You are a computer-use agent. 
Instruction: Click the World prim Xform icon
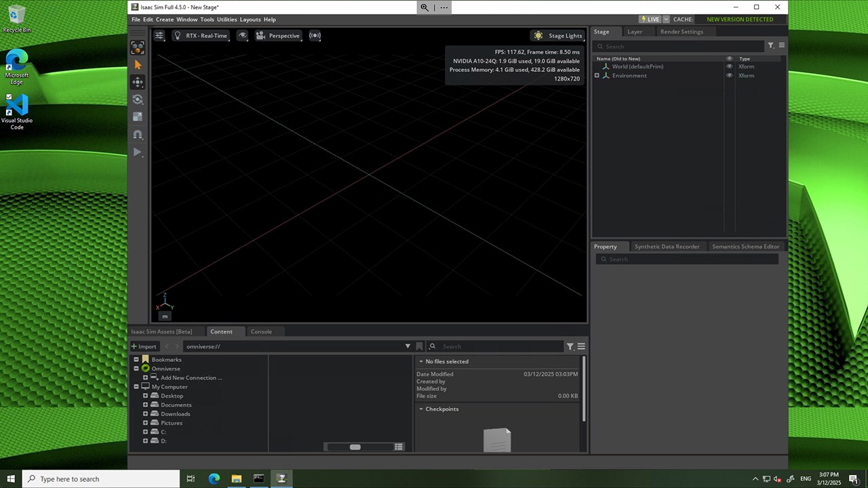click(x=606, y=66)
